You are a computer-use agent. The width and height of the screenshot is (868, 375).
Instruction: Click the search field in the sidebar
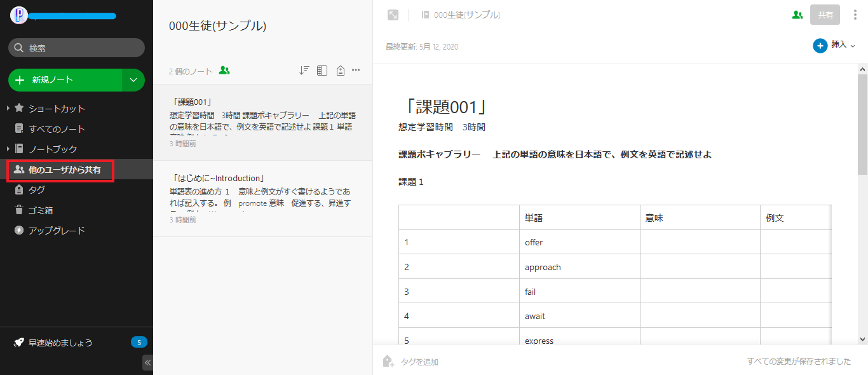[76, 48]
